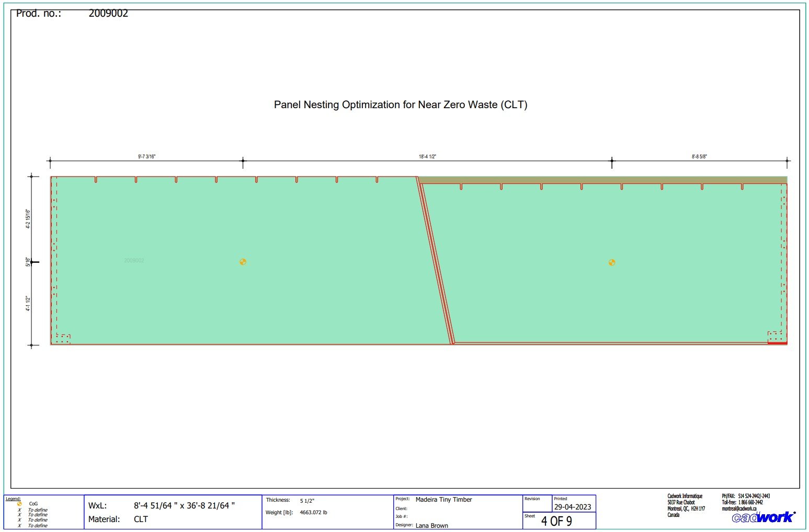Click the 'CoG' legend text
This screenshot has height=532, width=809.
pos(33,504)
